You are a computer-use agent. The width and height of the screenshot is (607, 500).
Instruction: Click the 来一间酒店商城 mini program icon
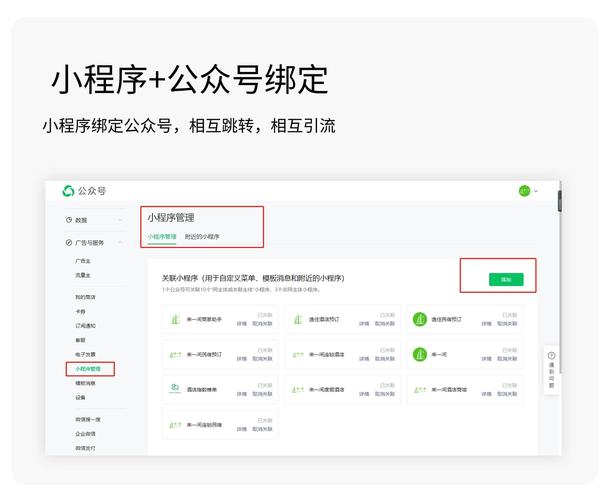tap(420, 390)
